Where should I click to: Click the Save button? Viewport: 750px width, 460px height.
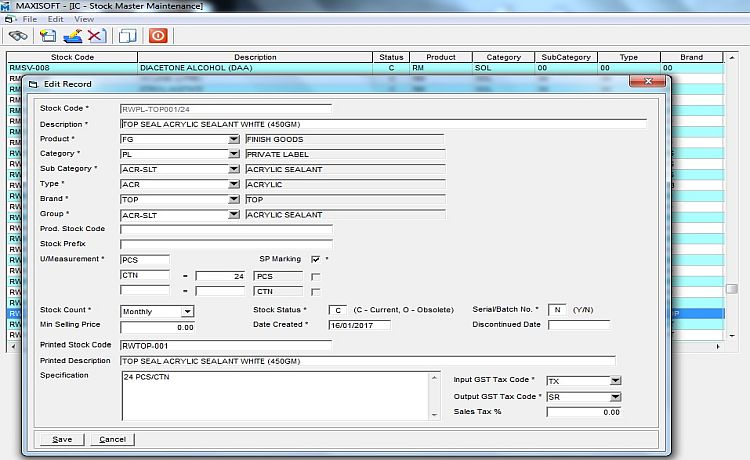tap(62, 439)
